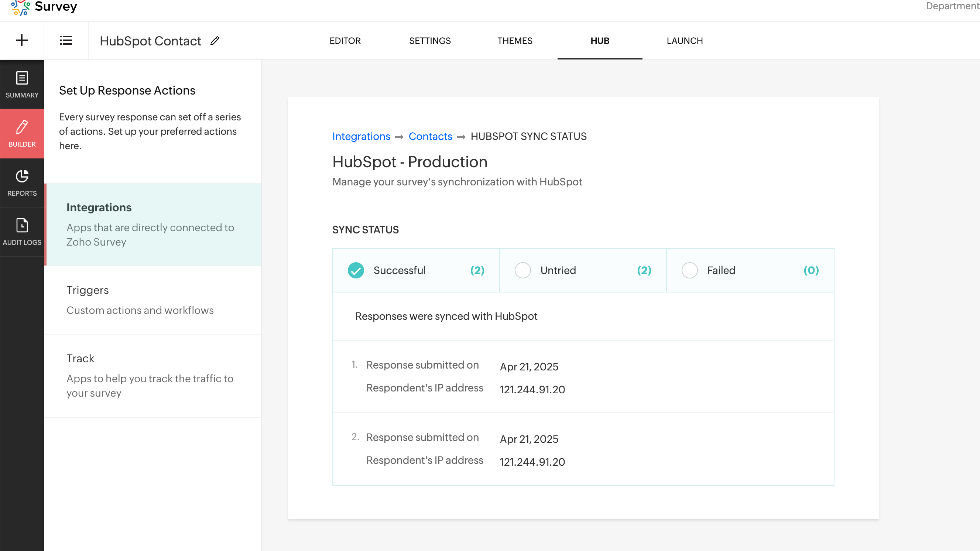Switch to the Editor tab
This screenshot has height=551, width=980.
(x=345, y=41)
